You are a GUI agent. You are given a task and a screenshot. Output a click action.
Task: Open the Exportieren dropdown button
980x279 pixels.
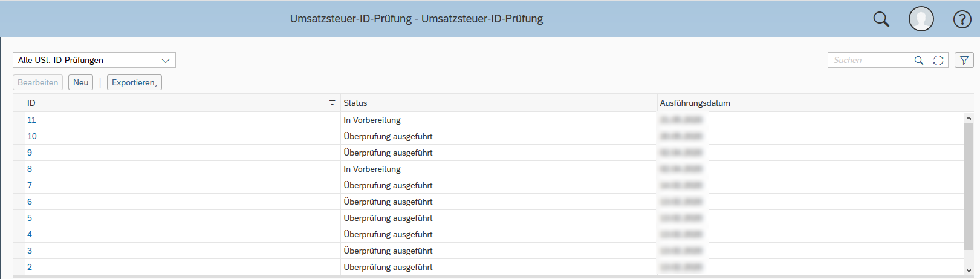click(x=134, y=82)
